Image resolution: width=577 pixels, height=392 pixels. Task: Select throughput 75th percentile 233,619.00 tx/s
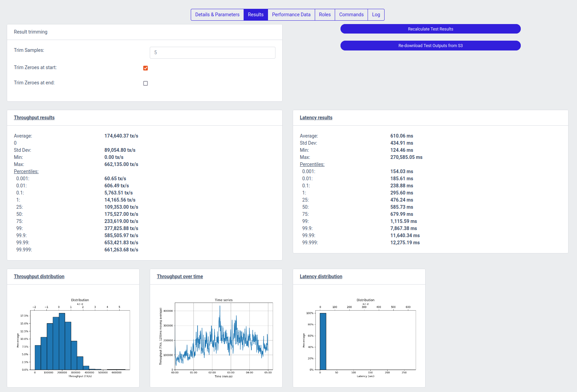(x=121, y=221)
